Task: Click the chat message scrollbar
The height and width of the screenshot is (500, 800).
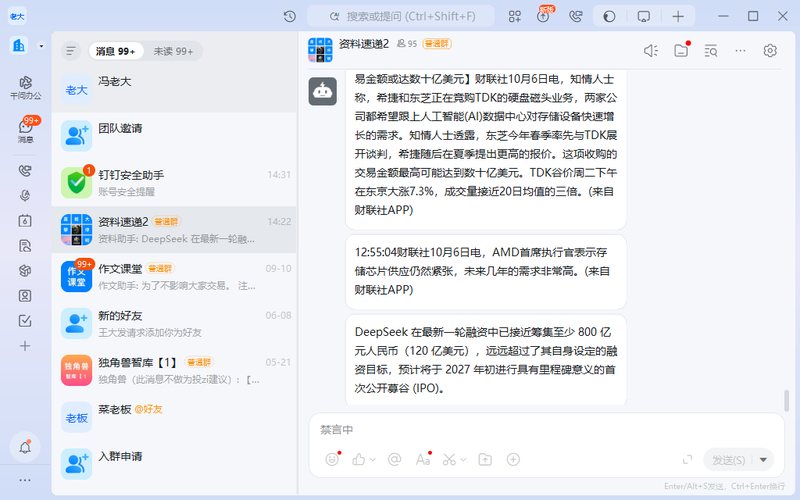Action: pyautogui.click(x=787, y=400)
